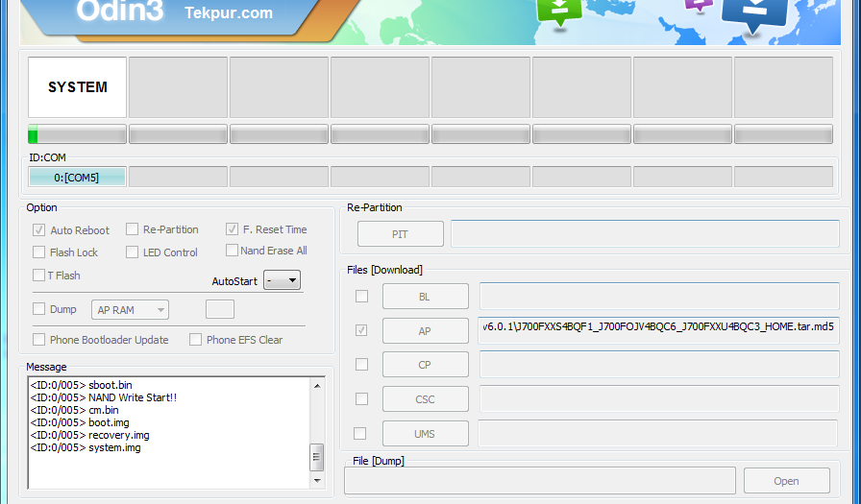The image size is (861, 504).
Task: Click the message log scroll down arrow
Action: click(317, 480)
